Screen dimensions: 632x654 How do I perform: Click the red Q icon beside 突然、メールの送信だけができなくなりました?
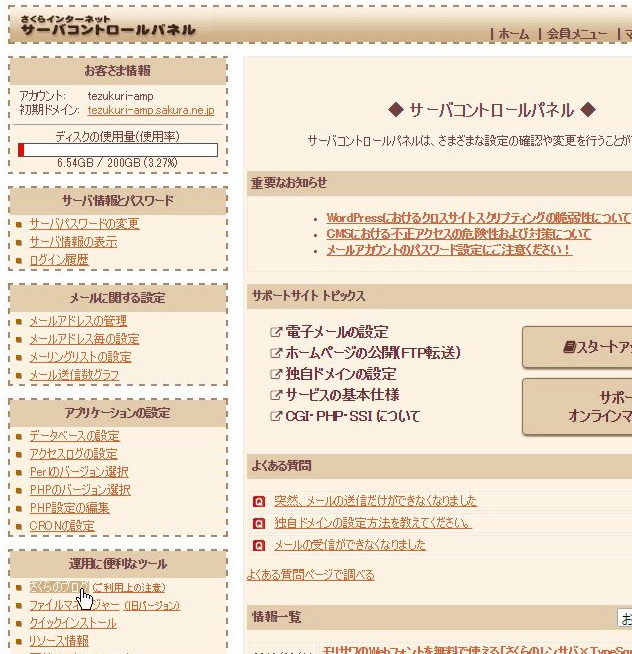tap(259, 501)
